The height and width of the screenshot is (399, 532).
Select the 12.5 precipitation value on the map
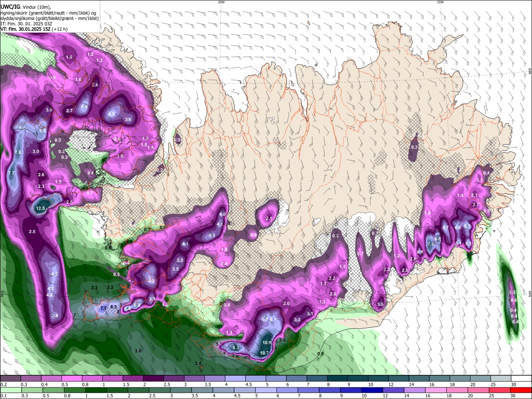point(41,209)
